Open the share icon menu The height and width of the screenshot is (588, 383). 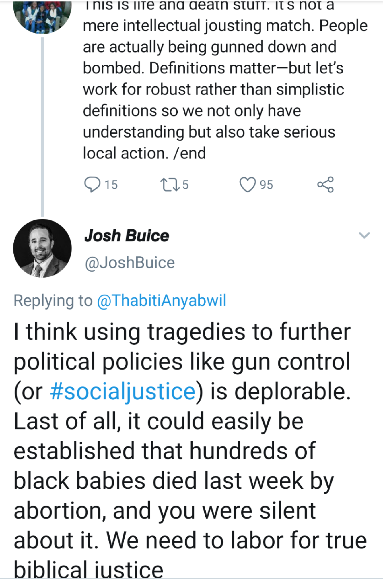point(325,184)
